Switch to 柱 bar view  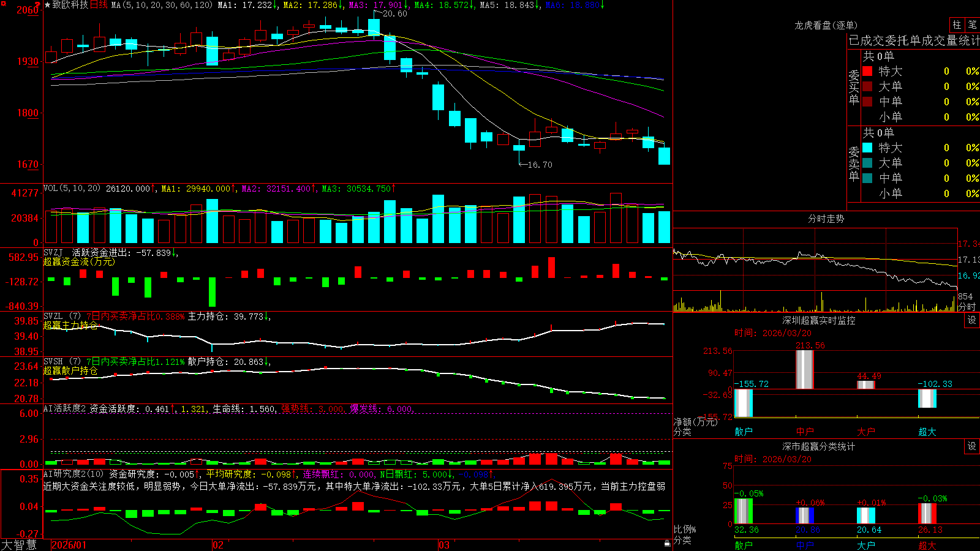point(957,24)
